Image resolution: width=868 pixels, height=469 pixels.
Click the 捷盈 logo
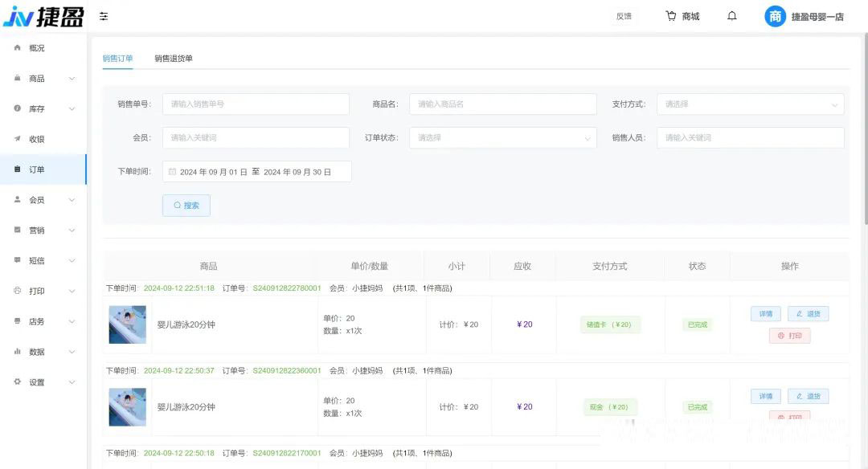(43, 16)
